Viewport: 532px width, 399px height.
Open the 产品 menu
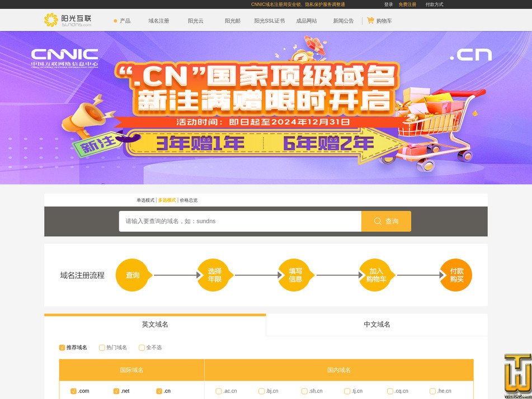(x=125, y=21)
